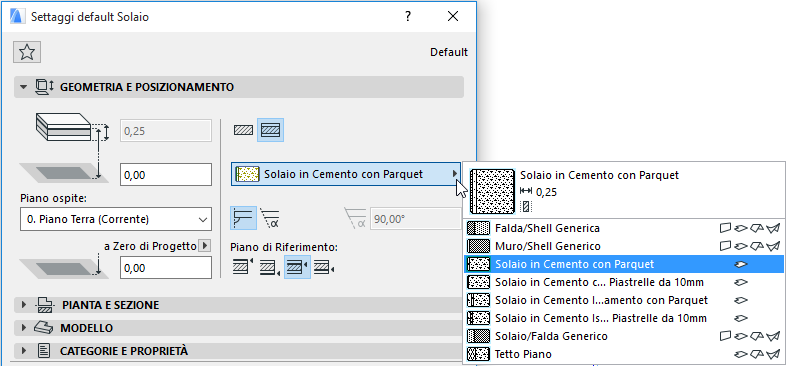Expand the Modello section

click(x=23, y=328)
